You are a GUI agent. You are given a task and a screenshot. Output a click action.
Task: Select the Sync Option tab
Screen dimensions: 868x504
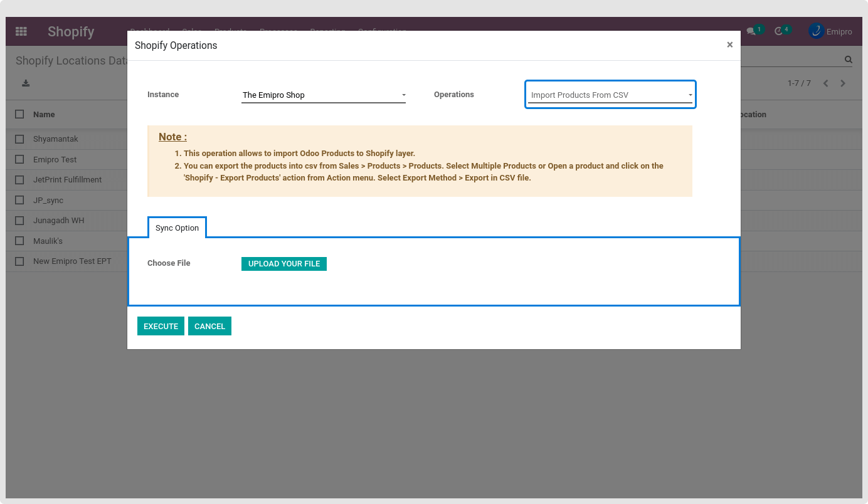(177, 228)
